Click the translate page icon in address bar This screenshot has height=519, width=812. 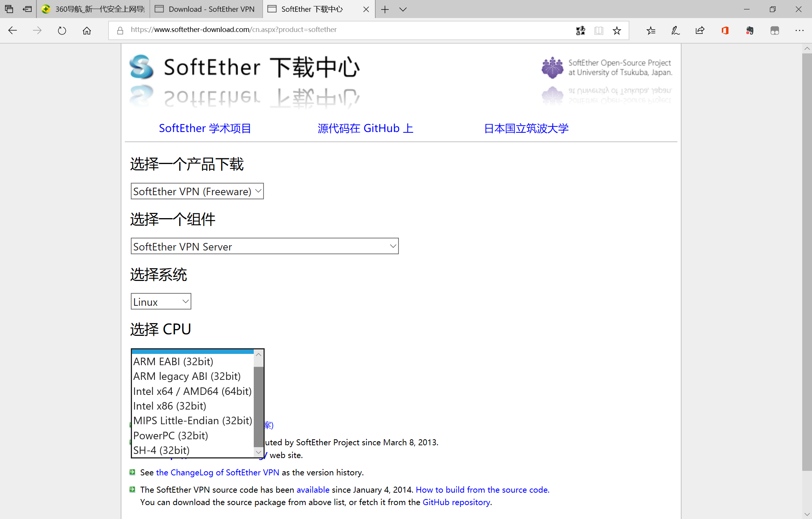(x=580, y=30)
